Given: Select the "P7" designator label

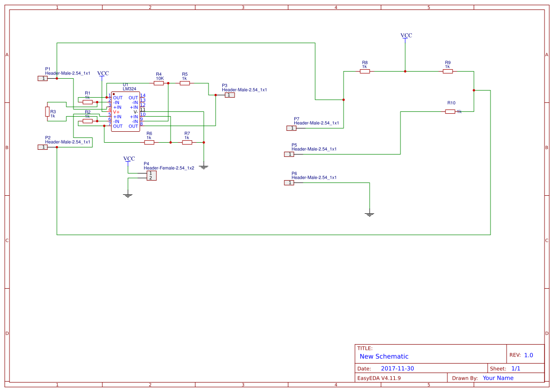Looking at the screenshot, I should [297, 119].
